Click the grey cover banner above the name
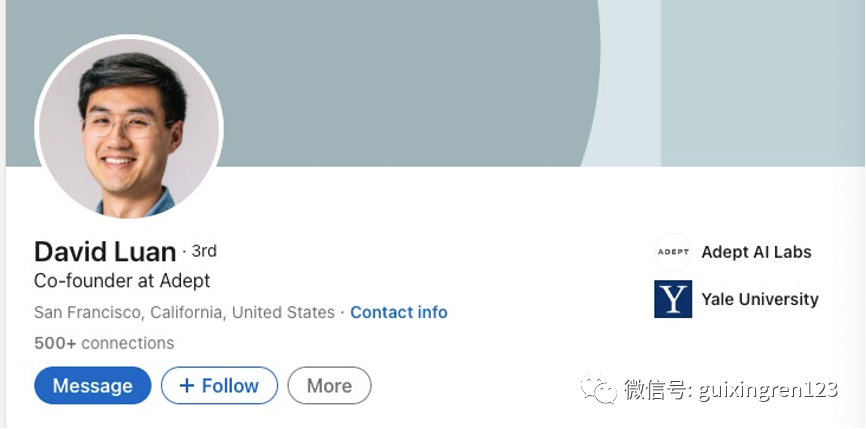 pos(400,80)
